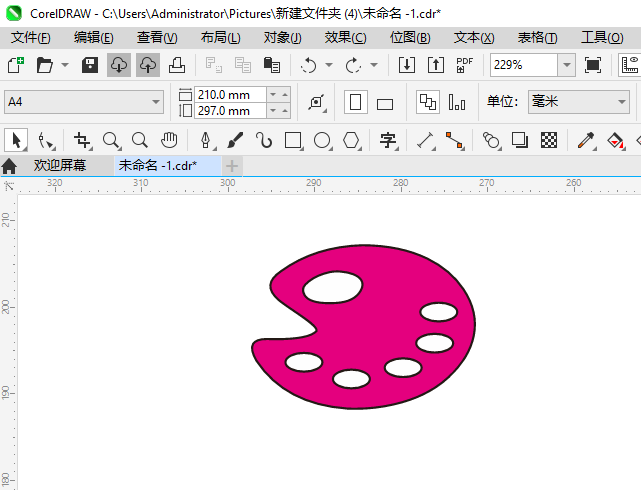Select the Dimension line tool
Screen dimensions: 641x490
point(426,140)
